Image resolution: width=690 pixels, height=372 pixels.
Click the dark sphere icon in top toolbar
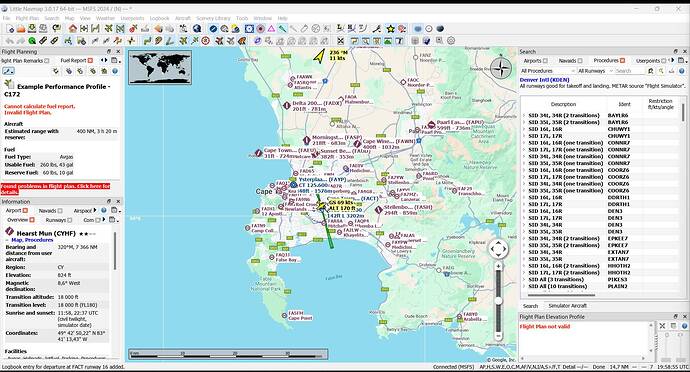(x=440, y=29)
